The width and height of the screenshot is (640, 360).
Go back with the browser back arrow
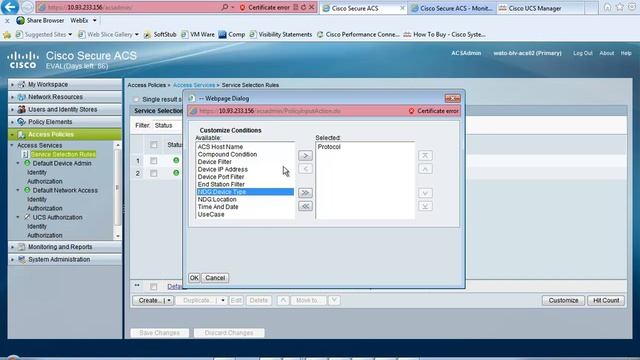click(10, 7)
